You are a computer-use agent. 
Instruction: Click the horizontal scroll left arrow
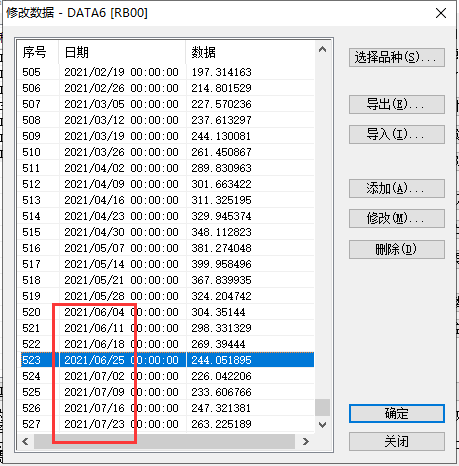coord(25,442)
